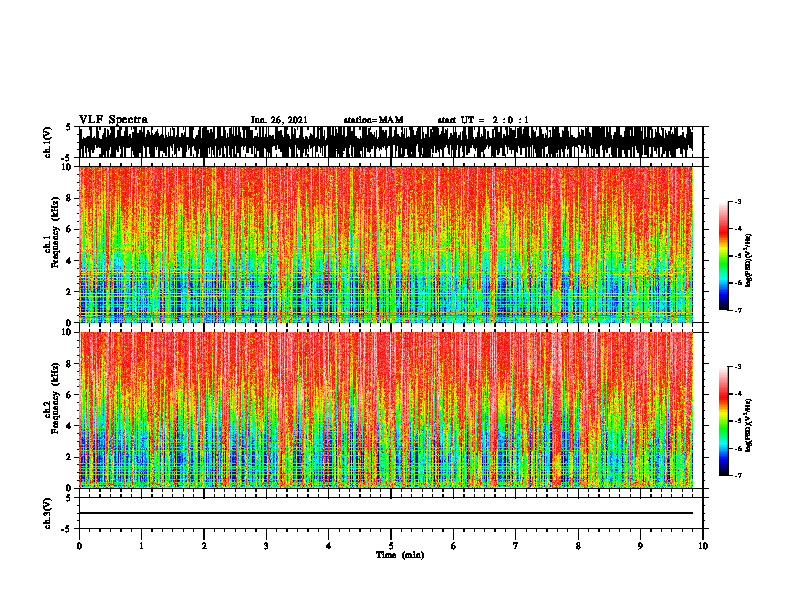792x612 pixels.
Task: Click the "5" tick on ch.1(V) axis
Action: tap(69, 128)
